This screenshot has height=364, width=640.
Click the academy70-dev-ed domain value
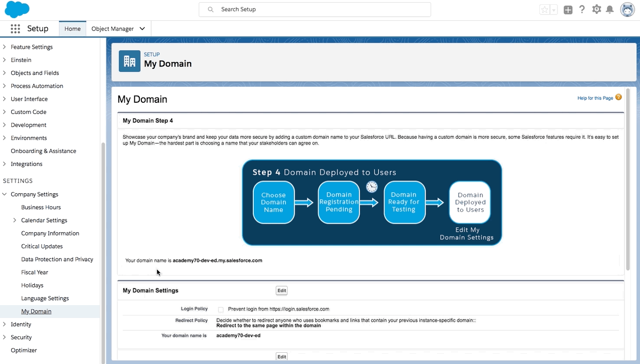tap(238, 336)
